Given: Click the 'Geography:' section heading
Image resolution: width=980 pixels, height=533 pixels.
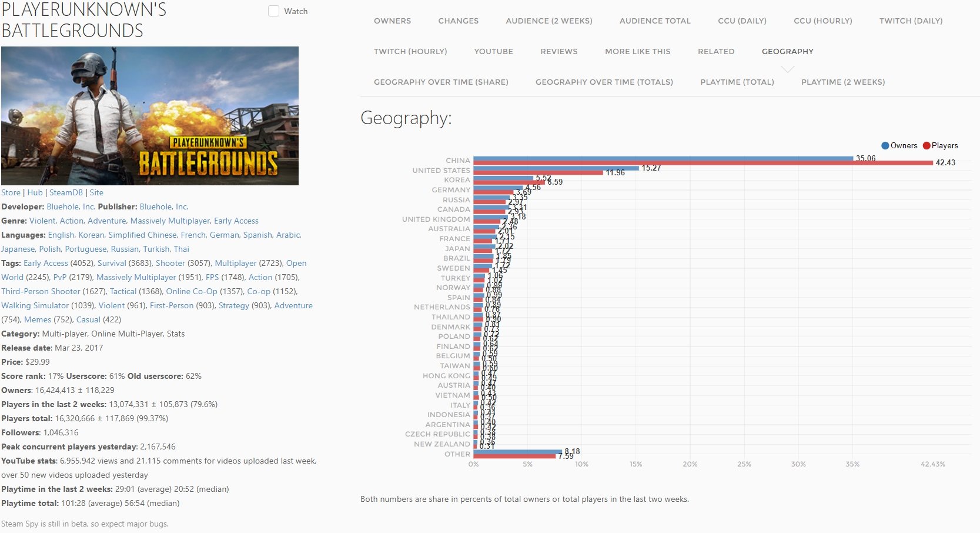Looking at the screenshot, I should click(406, 118).
